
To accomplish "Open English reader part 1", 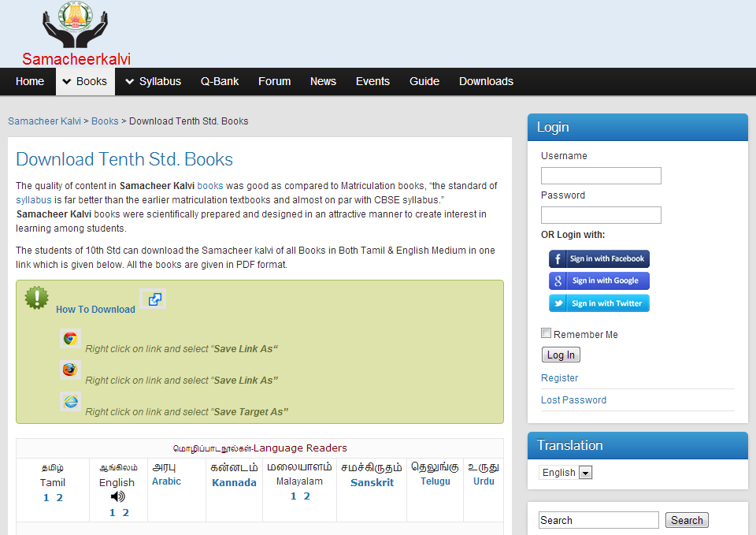I will coord(113,513).
